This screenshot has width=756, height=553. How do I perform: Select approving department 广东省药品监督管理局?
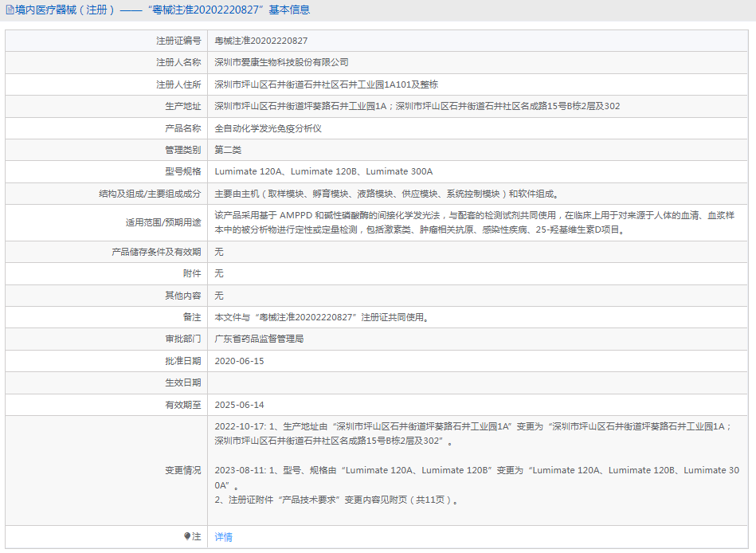(259, 339)
